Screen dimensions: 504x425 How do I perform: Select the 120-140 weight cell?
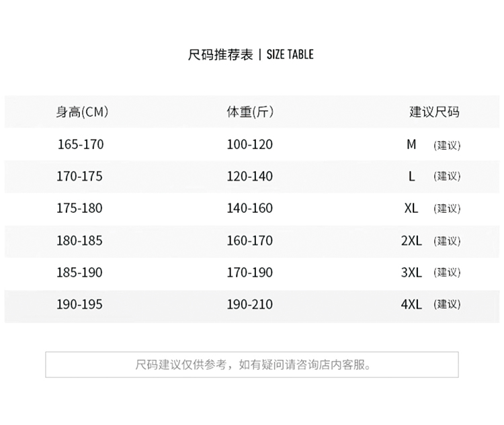coord(250,177)
